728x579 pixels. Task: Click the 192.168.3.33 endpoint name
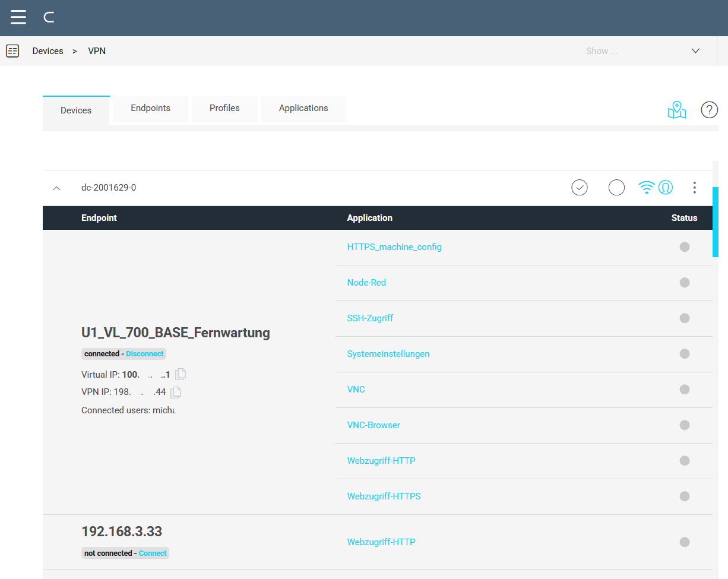pyautogui.click(x=122, y=531)
